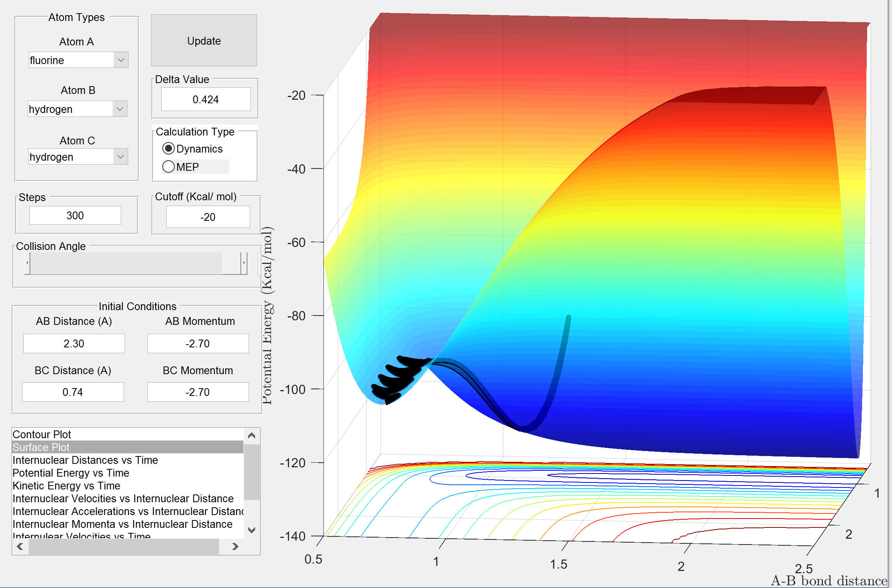Screen dimensions: 892x588
Task: Select the Dynamics radio button
Action: coord(169,149)
